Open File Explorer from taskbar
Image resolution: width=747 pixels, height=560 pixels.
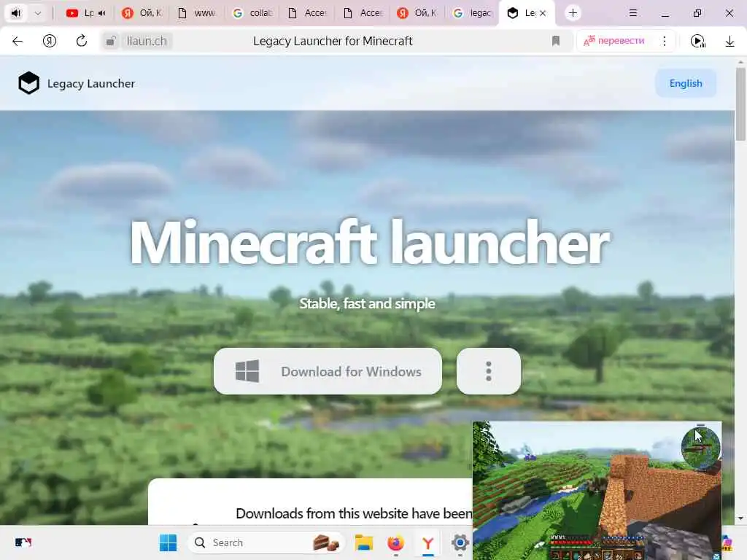click(x=364, y=542)
